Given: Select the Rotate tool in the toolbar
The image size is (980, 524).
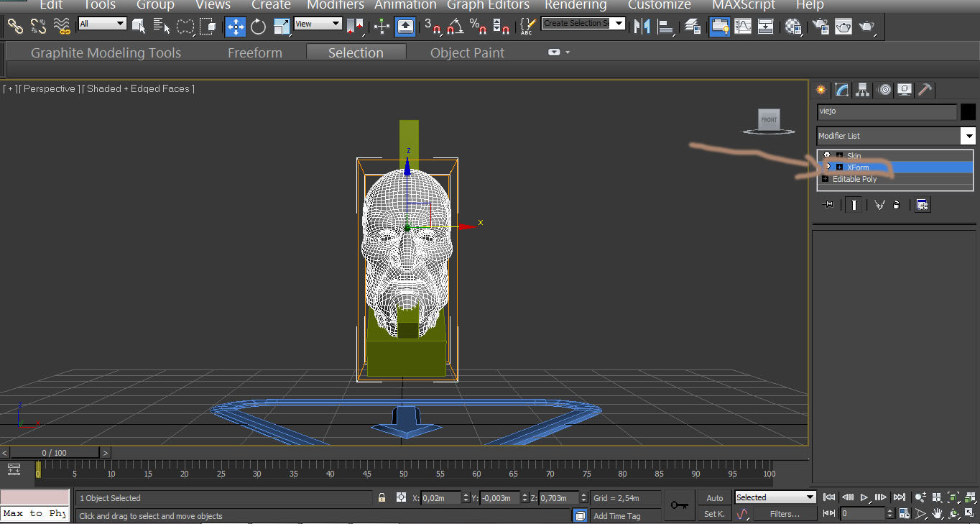Looking at the screenshot, I should tap(258, 27).
